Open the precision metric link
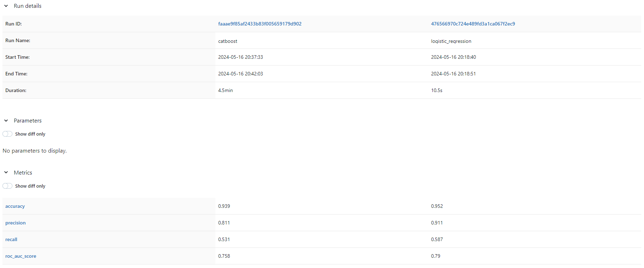644x268 pixels. (16, 223)
